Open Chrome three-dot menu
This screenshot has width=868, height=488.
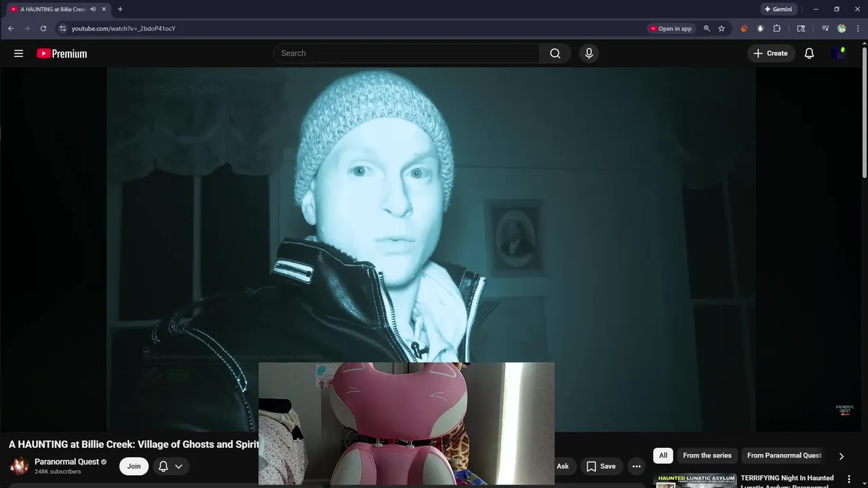click(857, 28)
